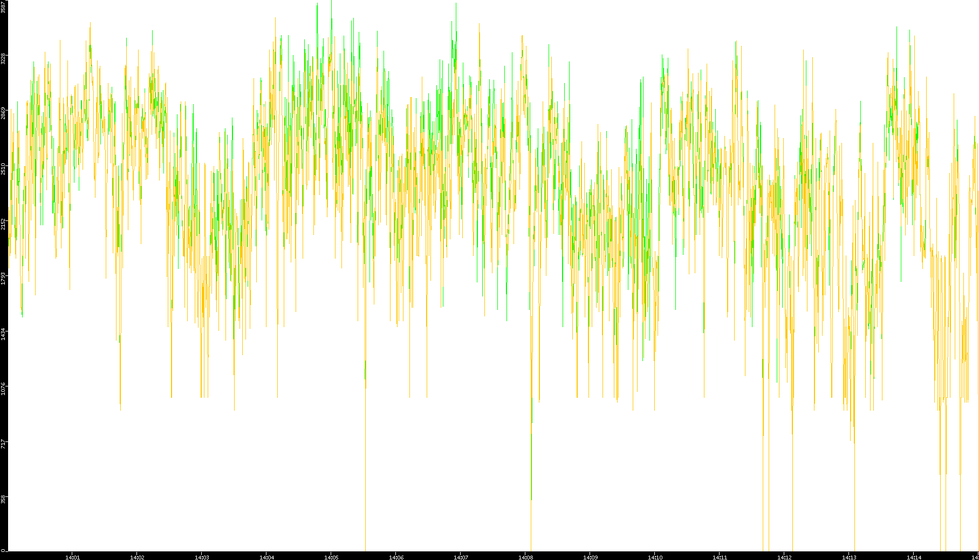Click the 14:12 time axis label
Screen dimensions: 979x560
click(784, 557)
